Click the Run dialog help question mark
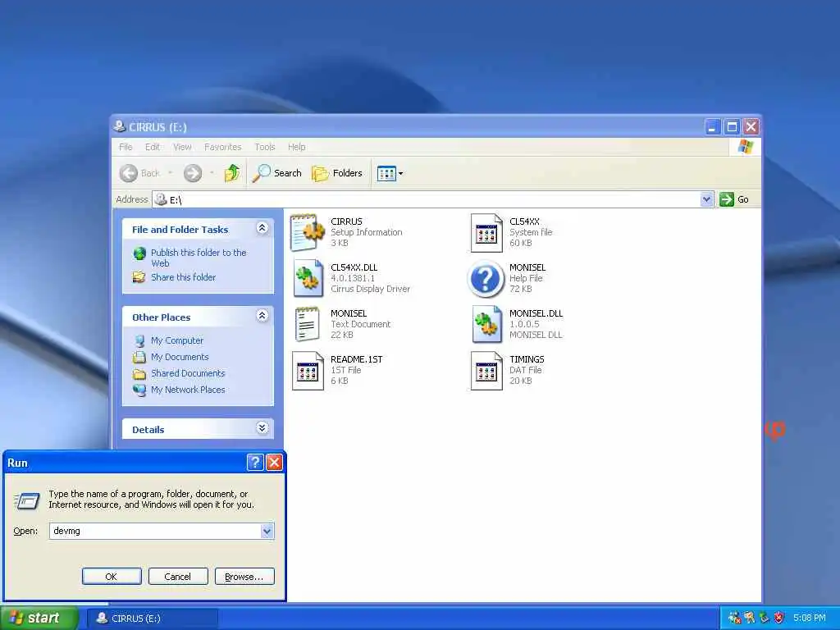This screenshot has height=630, width=840. tap(255, 463)
